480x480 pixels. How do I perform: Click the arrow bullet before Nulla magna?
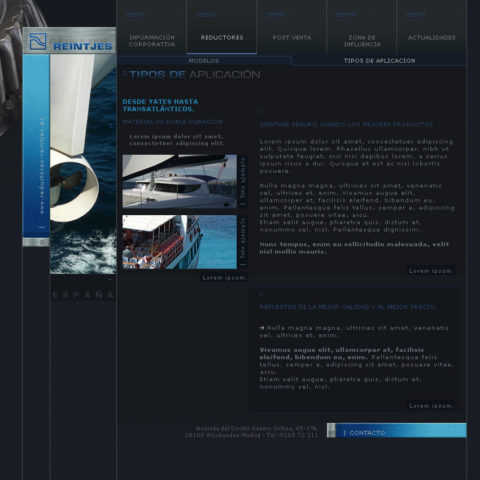point(262,328)
